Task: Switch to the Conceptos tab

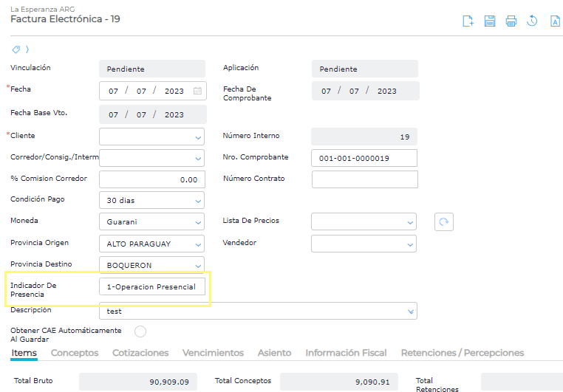Action: tap(75, 353)
